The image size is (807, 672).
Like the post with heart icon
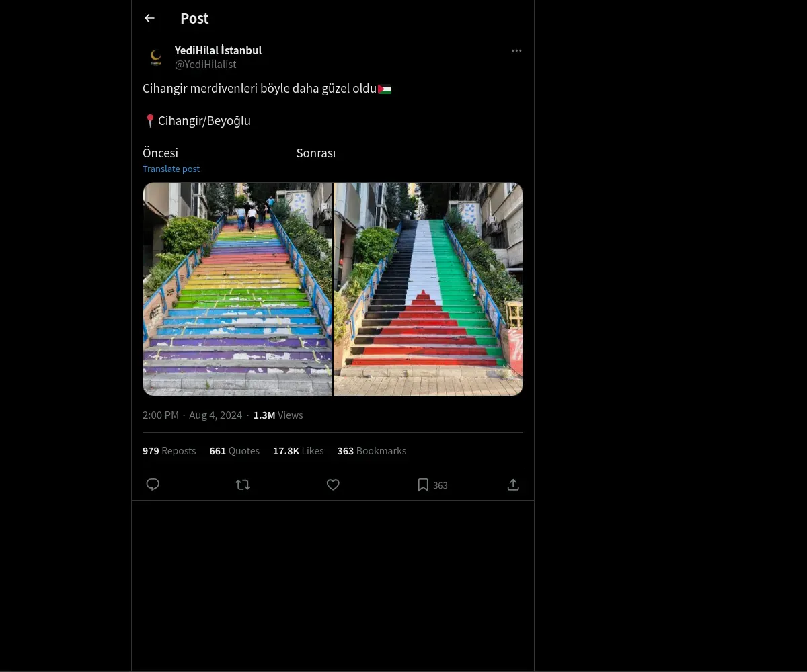[333, 485]
